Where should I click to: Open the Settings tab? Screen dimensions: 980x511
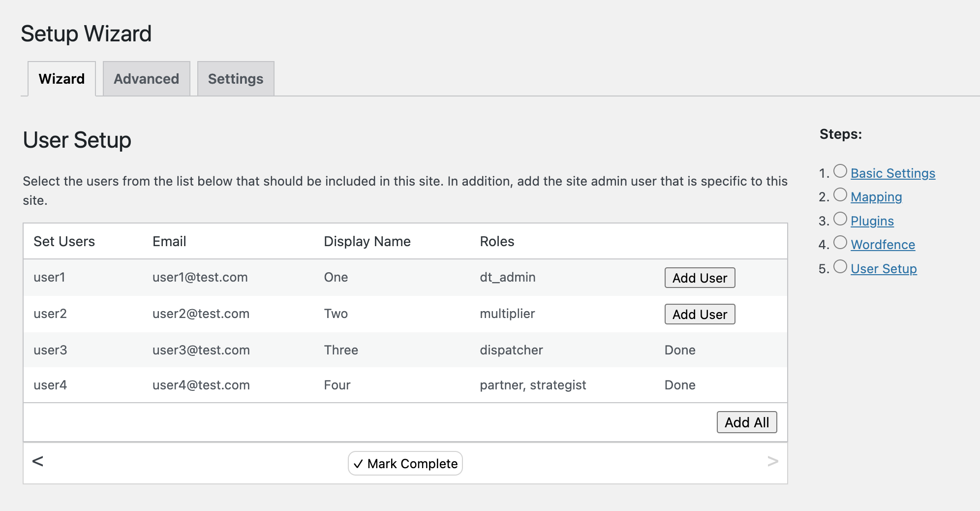tap(236, 79)
